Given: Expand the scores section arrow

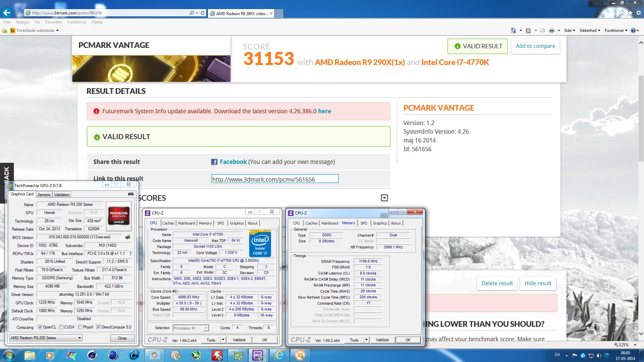Looking at the screenshot, I should pos(384,198).
